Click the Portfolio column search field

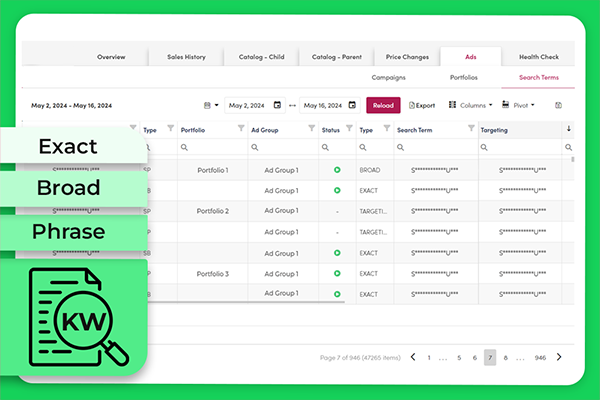tap(213, 147)
